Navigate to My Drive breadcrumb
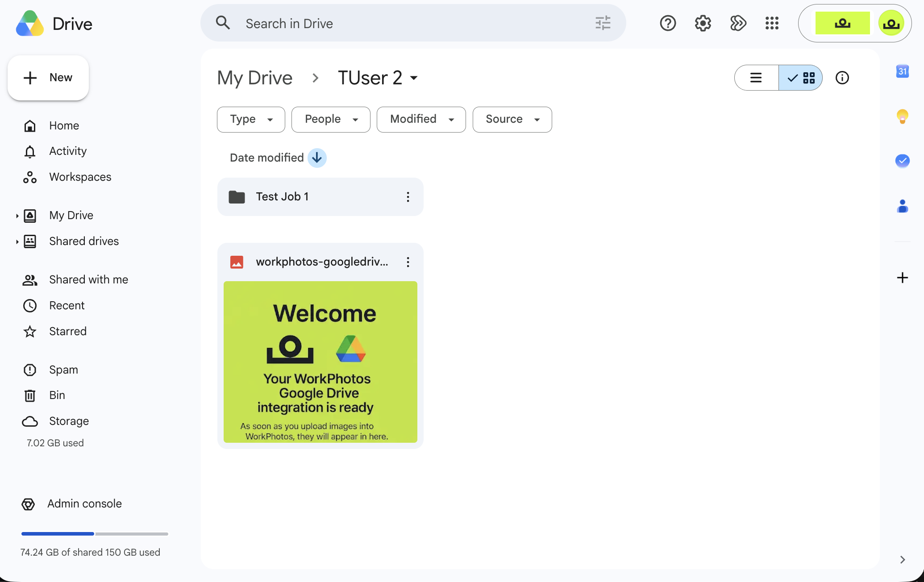The height and width of the screenshot is (582, 924). 254,78
